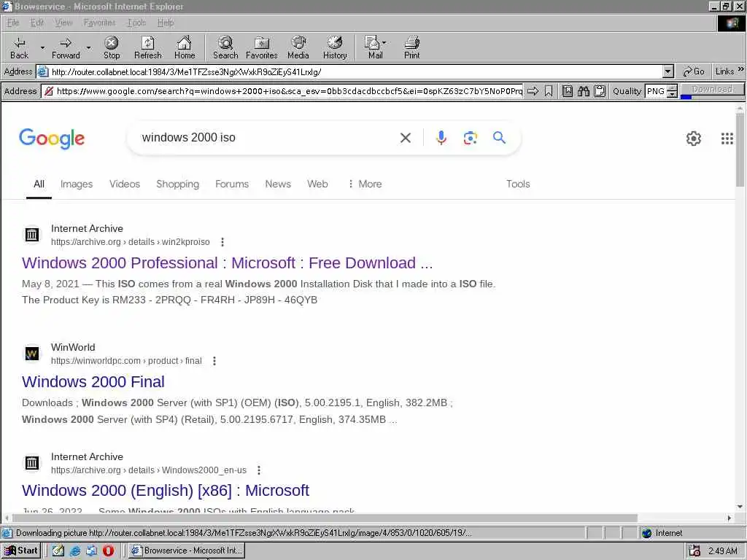Switch to the Web tab
Viewport: 747px width, 560px height.
click(x=317, y=184)
